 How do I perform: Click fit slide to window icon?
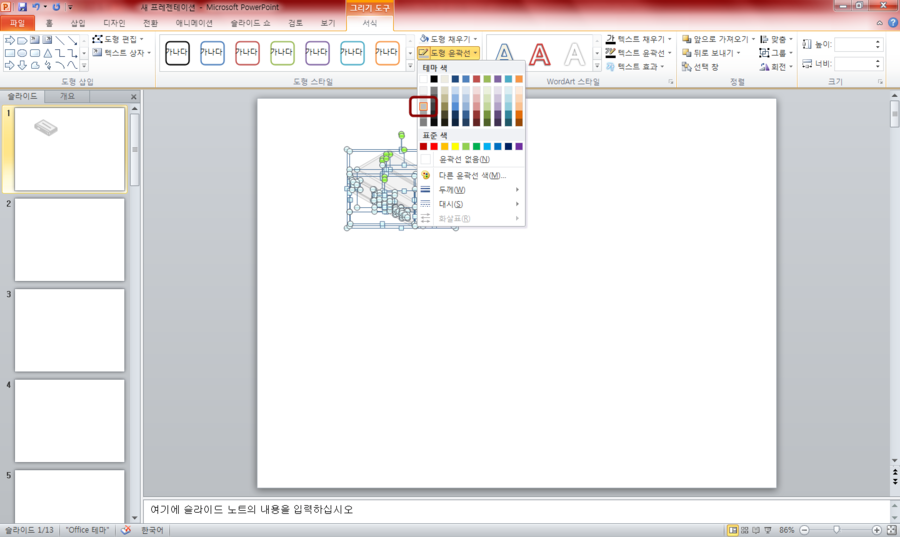[x=891, y=530]
